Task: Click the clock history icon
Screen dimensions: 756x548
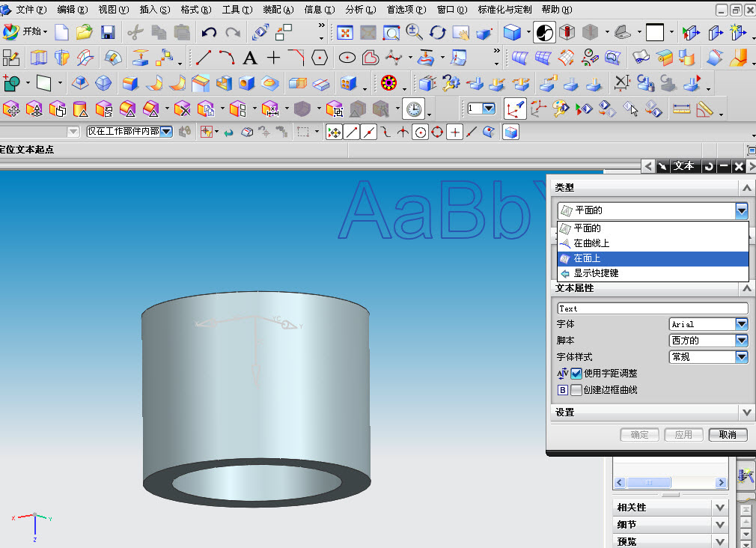Action: pos(414,109)
